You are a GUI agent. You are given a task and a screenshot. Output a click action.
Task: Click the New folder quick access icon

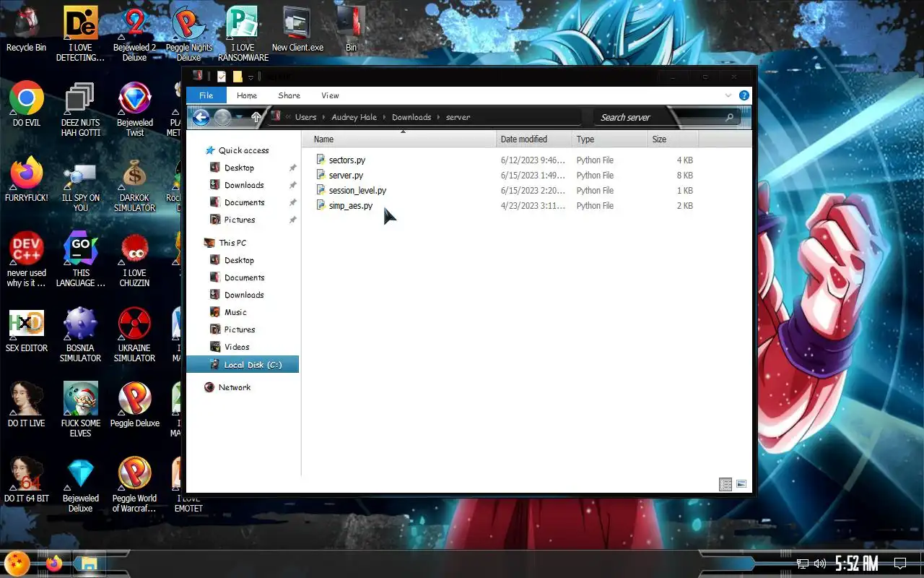237,77
